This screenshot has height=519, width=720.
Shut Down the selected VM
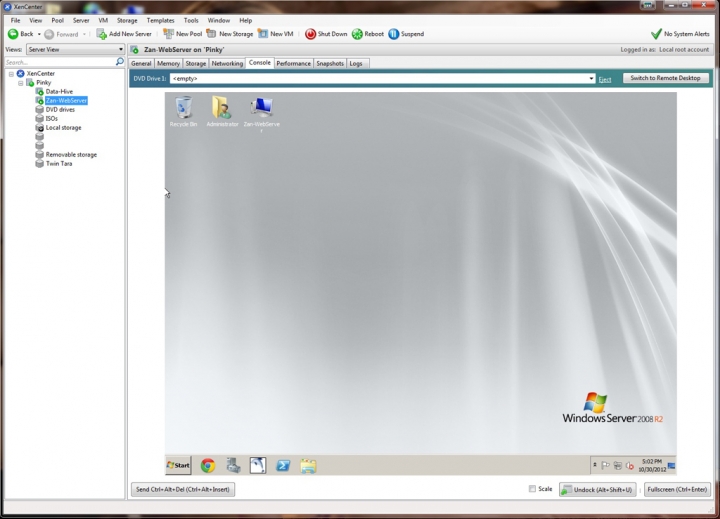(x=326, y=34)
